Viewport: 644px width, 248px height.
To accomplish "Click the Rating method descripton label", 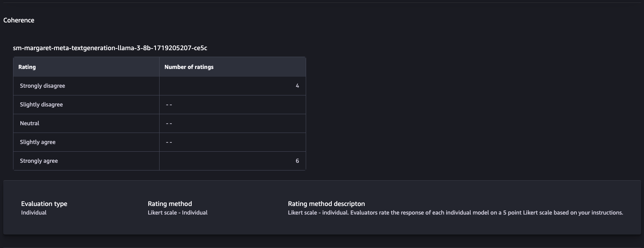I will (x=326, y=204).
